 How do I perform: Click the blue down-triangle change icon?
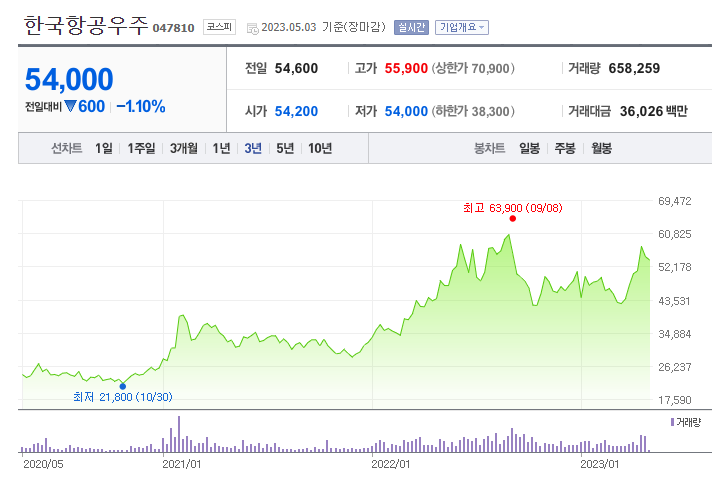pos(70,106)
